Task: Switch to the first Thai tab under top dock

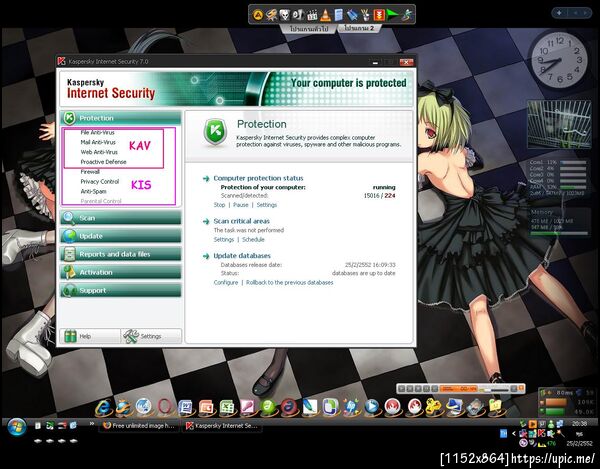Action: [x=308, y=29]
